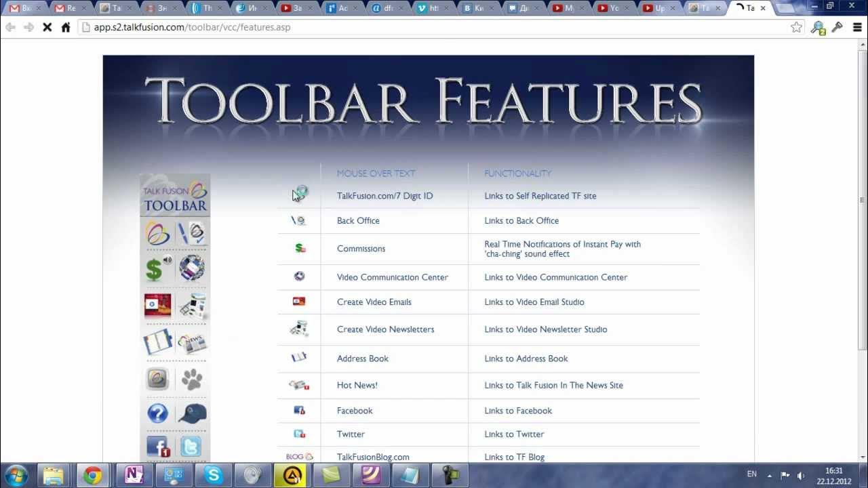Viewport: 868px width, 488px height.
Task: Click the Back Office icon in the sidebar toolbar
Action: click(192, 234)
